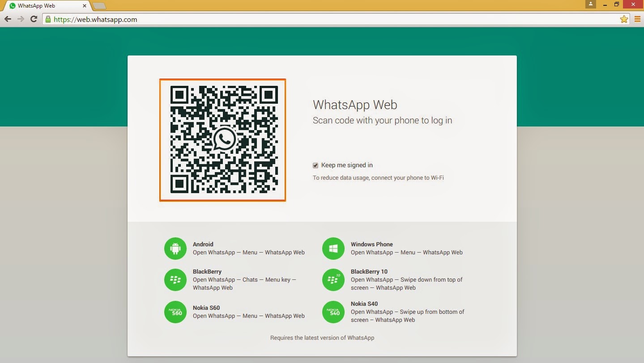
Task: Click 'Requires the latest version of WhatsApp'
Action: (322, 338)
